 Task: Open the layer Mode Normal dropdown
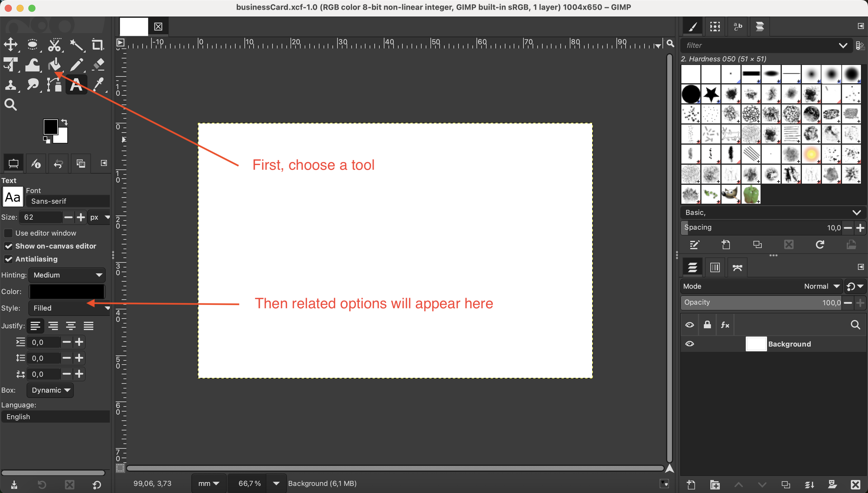coord(822,286)
